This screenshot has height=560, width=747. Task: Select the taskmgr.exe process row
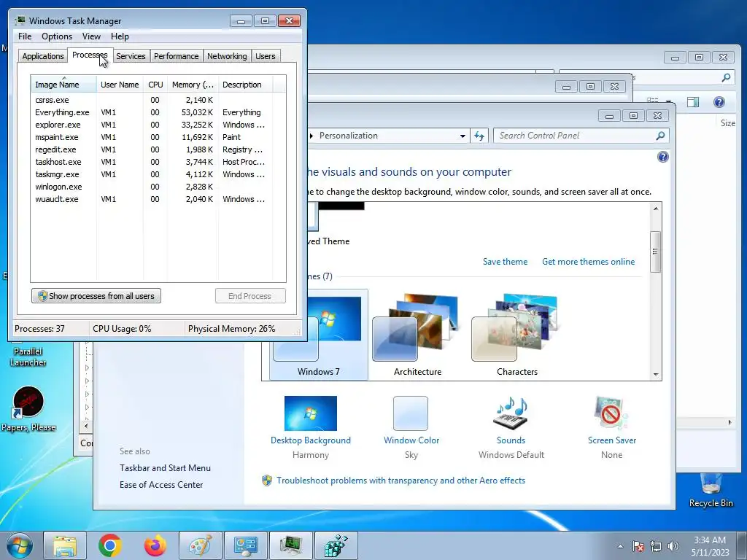[x=158, y=174]
